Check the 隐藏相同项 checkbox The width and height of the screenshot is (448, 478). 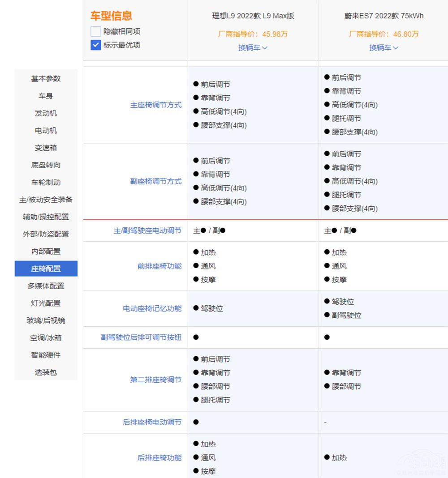[x=95, y=31]
